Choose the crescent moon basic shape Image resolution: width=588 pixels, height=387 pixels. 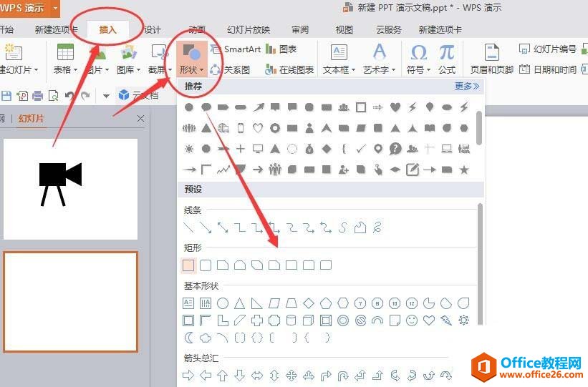point(188,338)
